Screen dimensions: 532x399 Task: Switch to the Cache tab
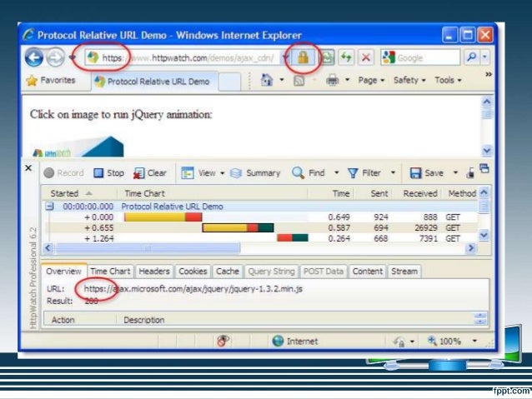pos(228,272)
